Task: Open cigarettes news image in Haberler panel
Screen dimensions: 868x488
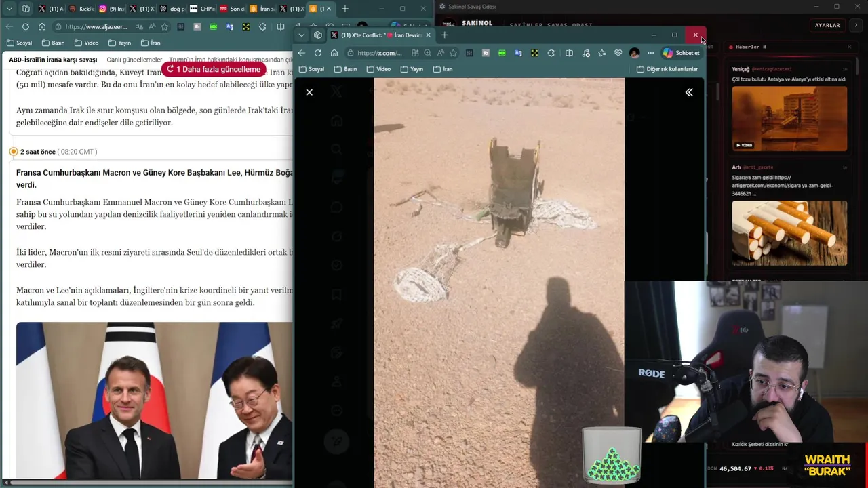Action: pyautogui.click(x=789, y=233)
